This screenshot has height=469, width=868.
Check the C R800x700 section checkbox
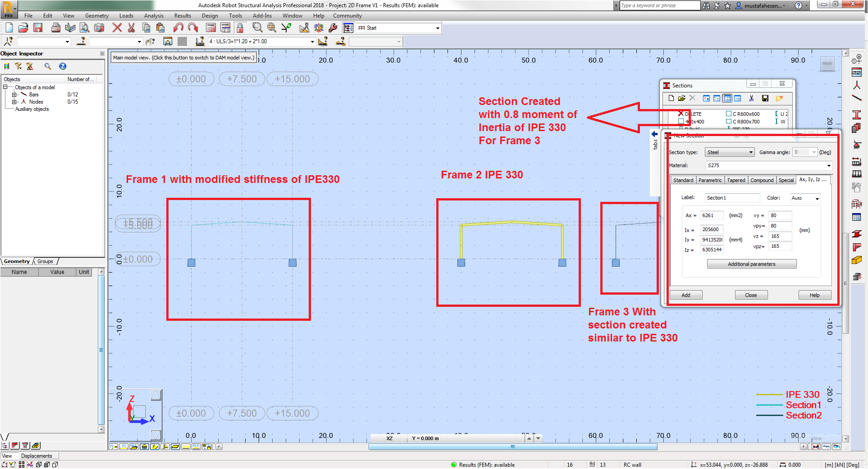tap(729, 121)
